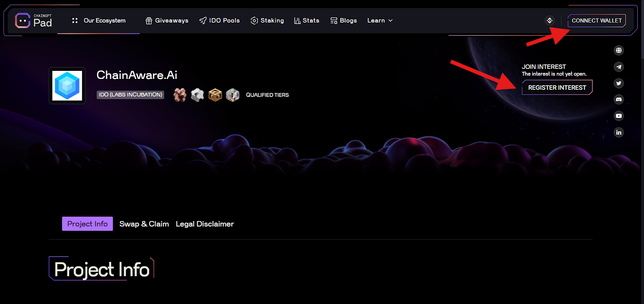
Task: Expand the Learn dropdown
Action: tap(380, 21)
